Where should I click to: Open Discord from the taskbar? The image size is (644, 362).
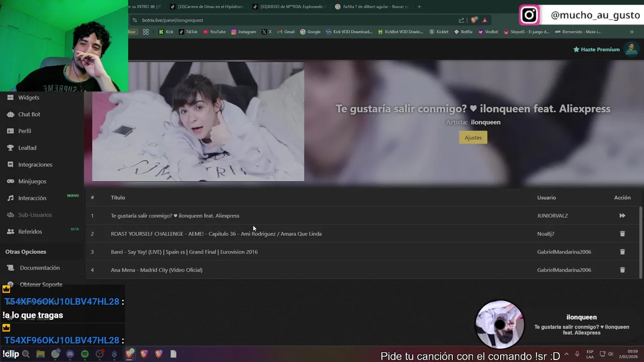point(70,354)
